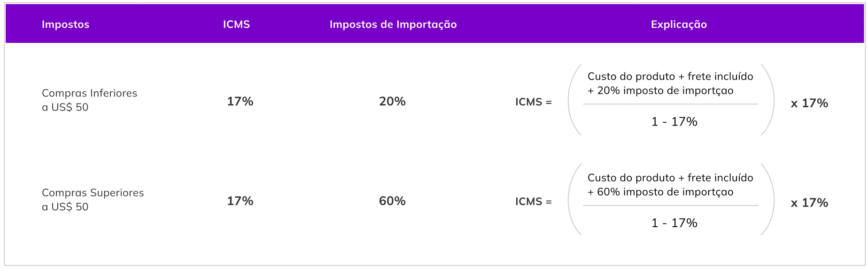Select the 60% import tax value
Image resolution: width=868 pixels, height=269 pixels.
pos(392,201)
